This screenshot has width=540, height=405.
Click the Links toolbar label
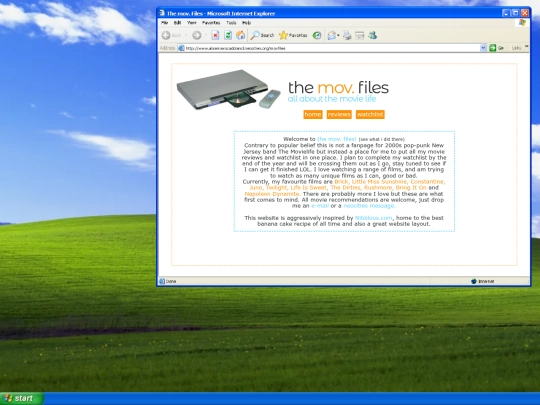(516, 48)
